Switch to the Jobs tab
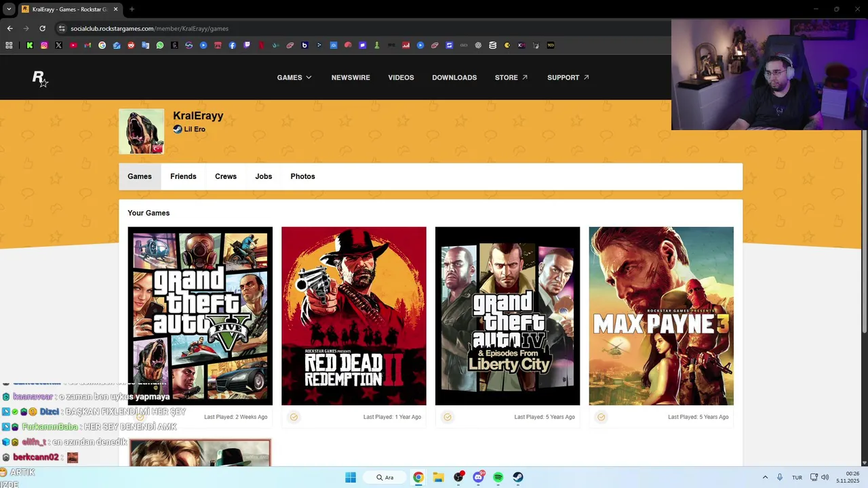 click(264, 176)
